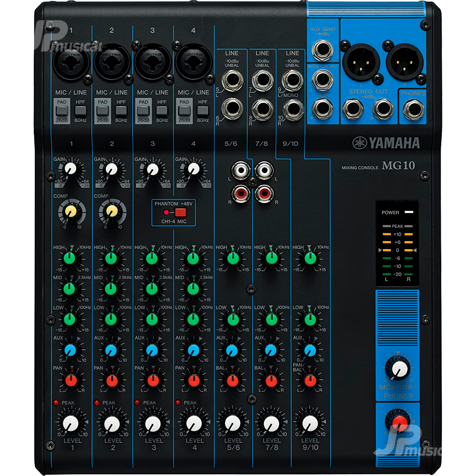This screenshot has height=476, width=476.
Task: Click the white RCA L jack for channel 7/8
Action: [x=264, y=170]
